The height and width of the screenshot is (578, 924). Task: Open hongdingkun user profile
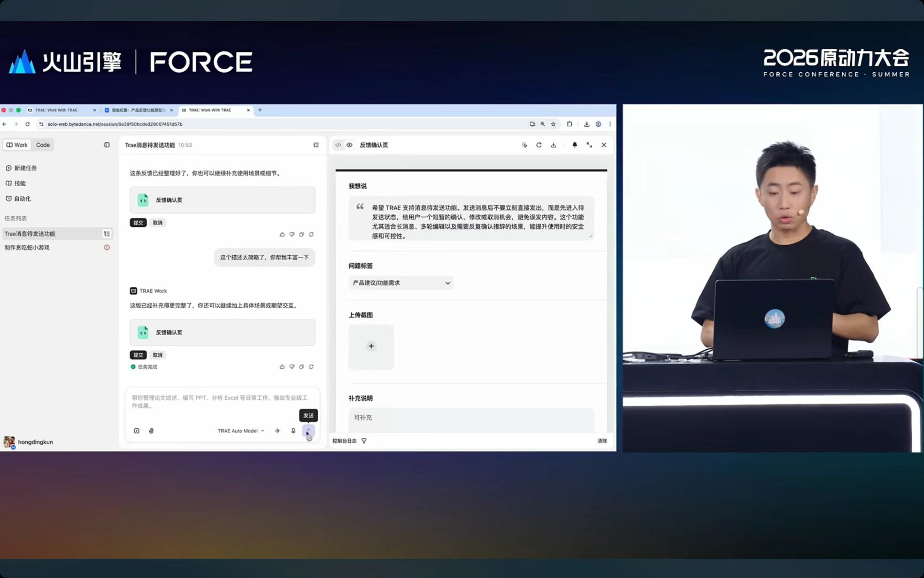pos(29,442)
